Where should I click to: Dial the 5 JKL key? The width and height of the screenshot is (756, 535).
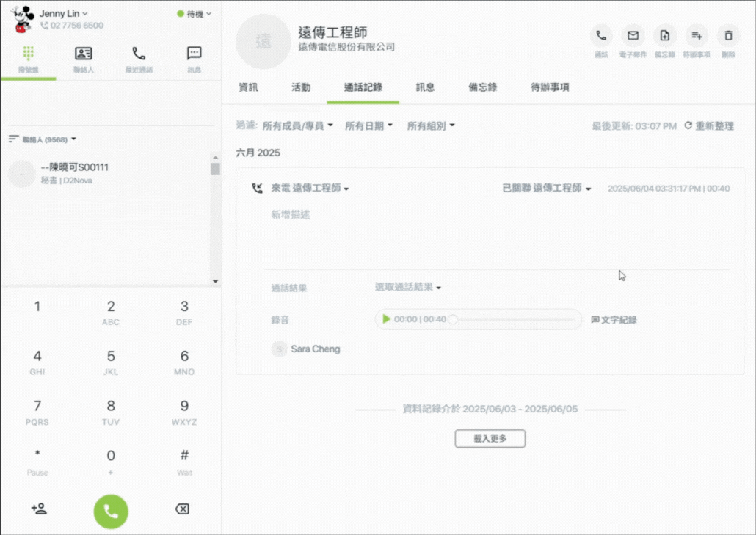point(111,363)
